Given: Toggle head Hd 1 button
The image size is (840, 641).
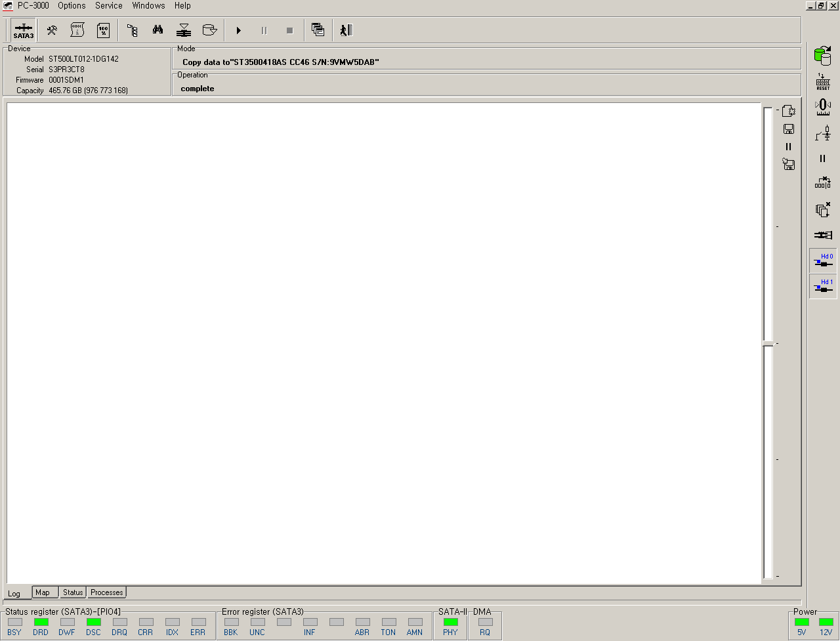Looking at the screenshot, I should tap(823, 286).
